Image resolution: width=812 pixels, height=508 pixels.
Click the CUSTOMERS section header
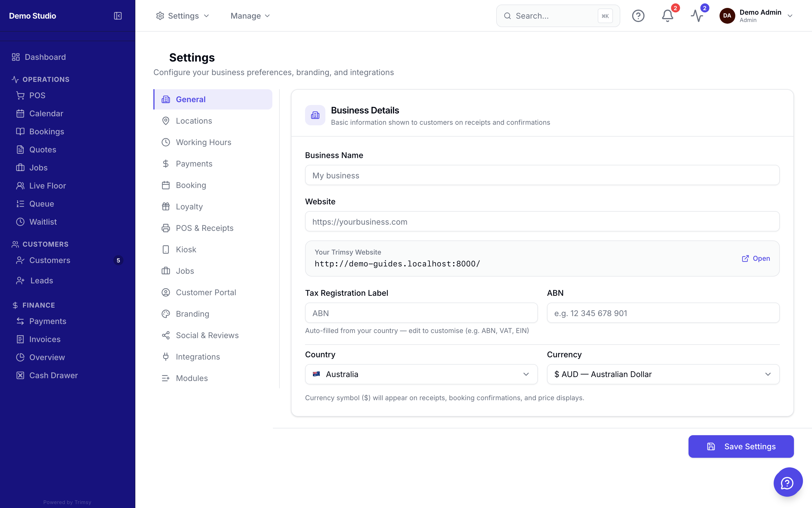click(40, 244)
